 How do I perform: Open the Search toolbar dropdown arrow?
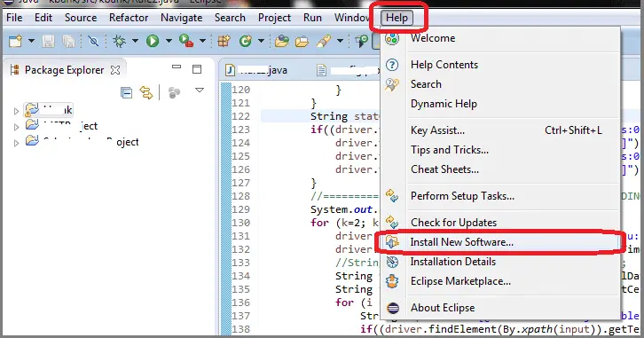coord(340,41)
